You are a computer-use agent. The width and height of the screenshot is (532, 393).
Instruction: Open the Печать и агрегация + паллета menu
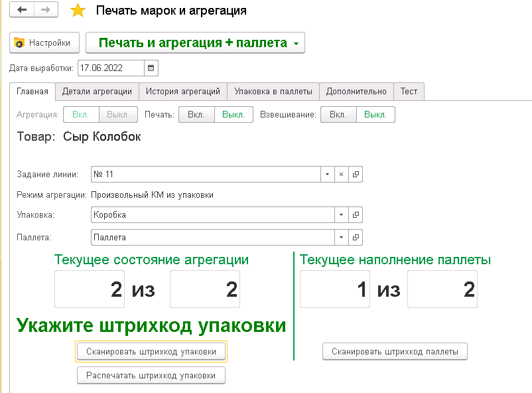pos(195,42)
